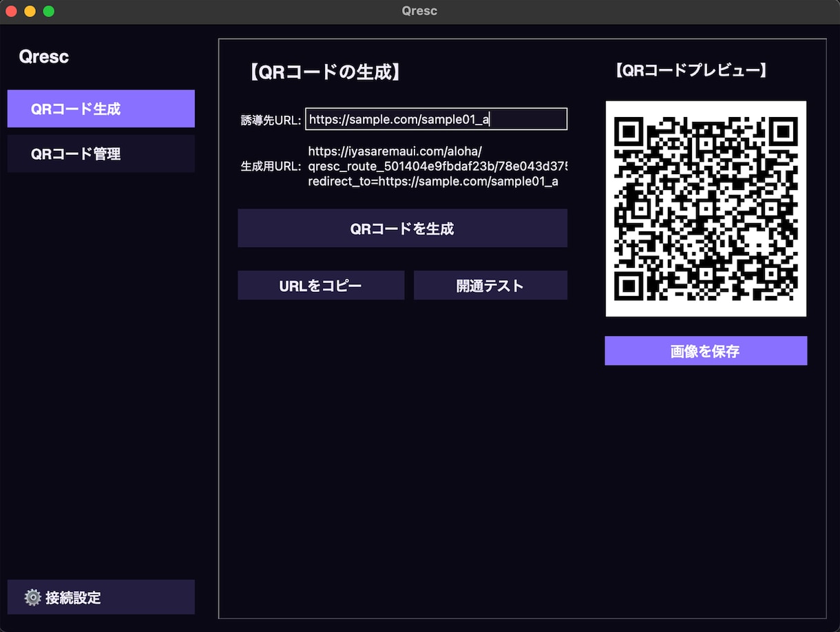840x632 pixels.
Task: Click the QRコードを生成 button
Action: 402,229
